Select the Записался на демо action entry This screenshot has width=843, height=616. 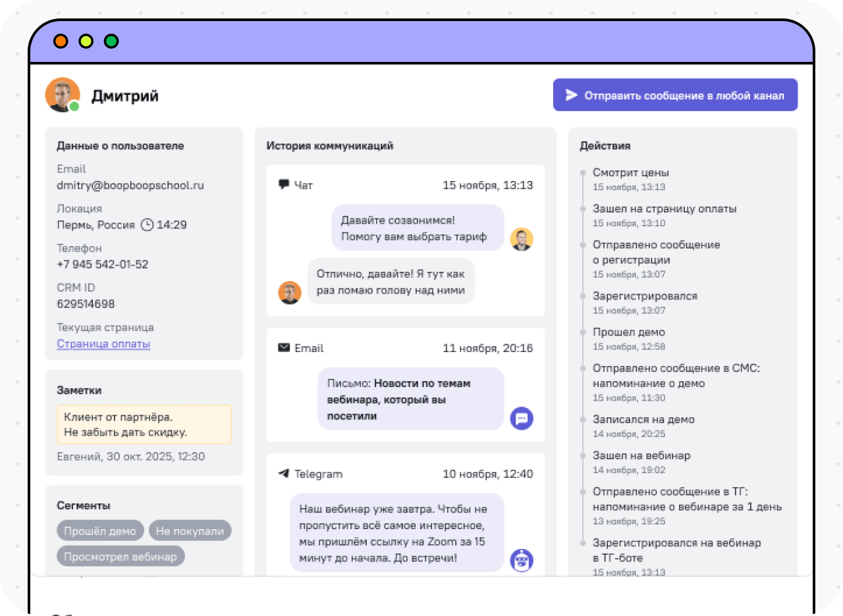643,426
